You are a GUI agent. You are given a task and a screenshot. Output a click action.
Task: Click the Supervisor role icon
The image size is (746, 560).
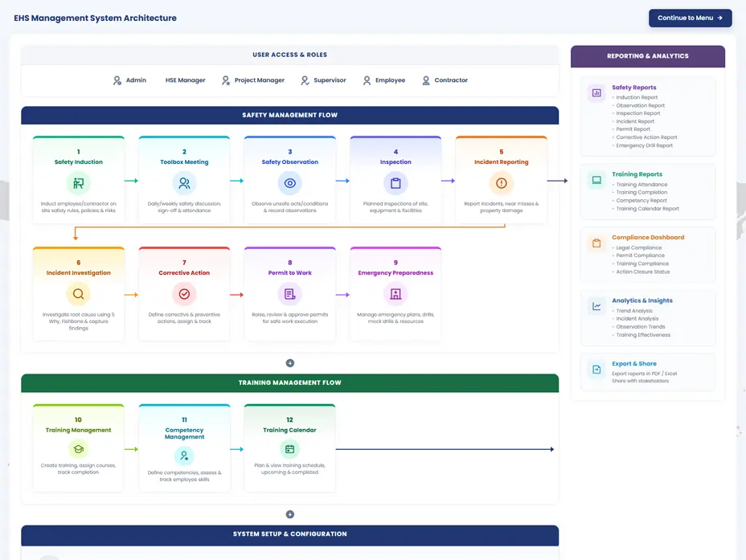[x=305, y=80]
